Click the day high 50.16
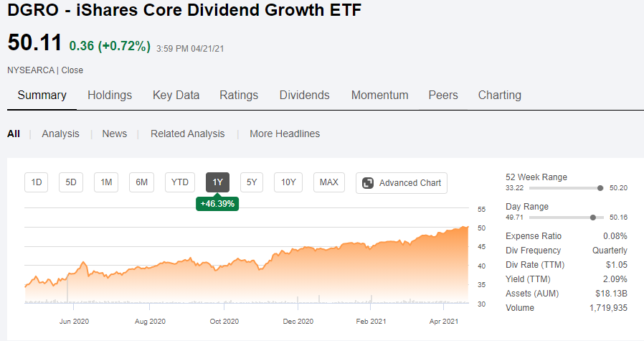The image size is (644, 341). coord(618,218)
